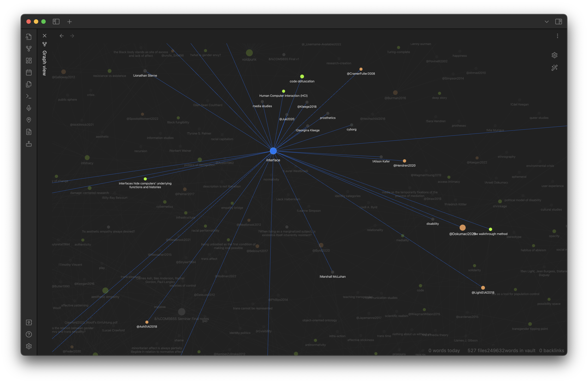Viewport: 588px width, 383px height.
Task: Click the terminal/console icon in sidebar
Action: coord(29,96)
